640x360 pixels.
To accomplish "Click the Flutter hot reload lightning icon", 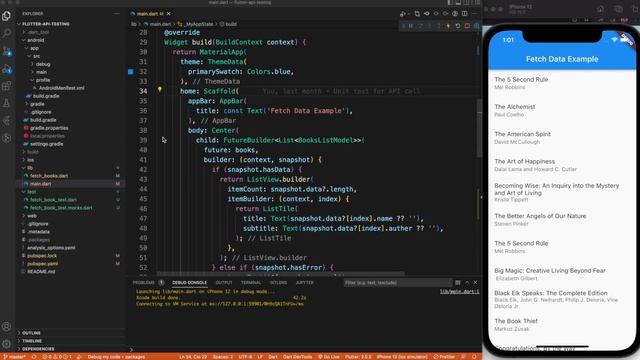I will coord(448,26).
